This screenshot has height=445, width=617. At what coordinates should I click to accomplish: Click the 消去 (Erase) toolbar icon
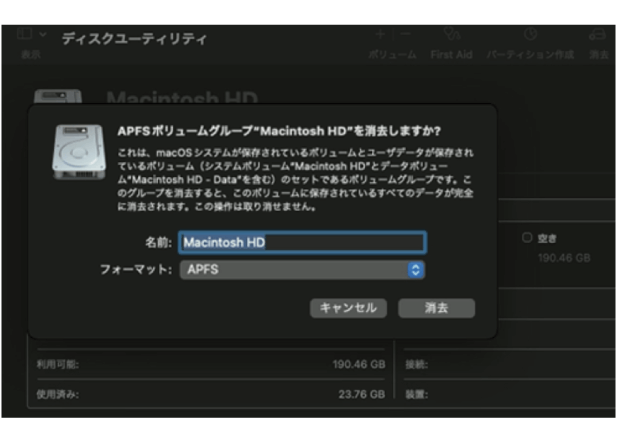[x=598, y=37]
